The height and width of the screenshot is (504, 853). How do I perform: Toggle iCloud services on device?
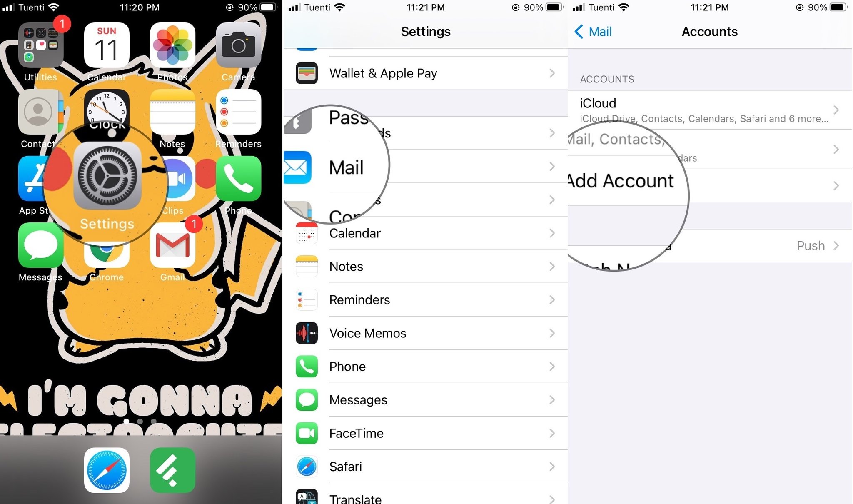pos(710,110)
